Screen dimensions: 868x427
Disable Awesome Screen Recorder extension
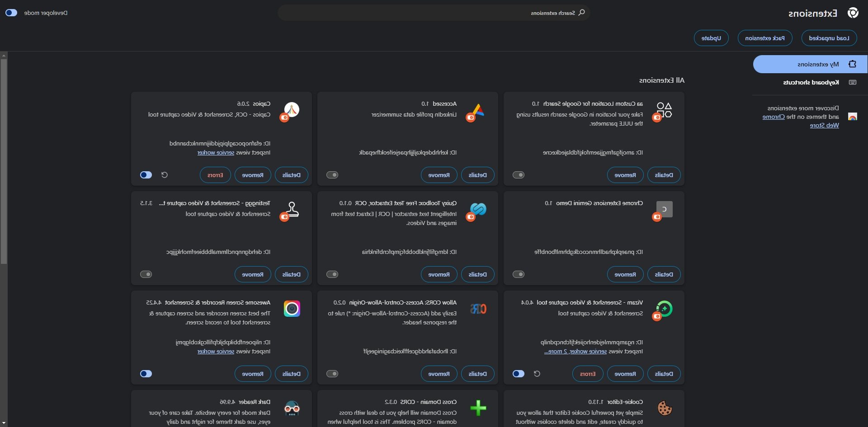[x=146, y=374]
